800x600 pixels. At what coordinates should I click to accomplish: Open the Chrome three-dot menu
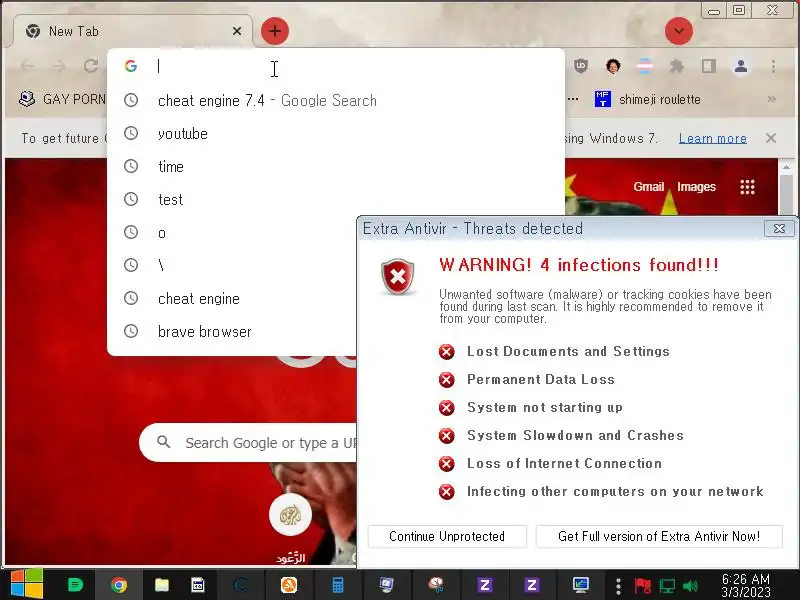[x=773, y=66]
